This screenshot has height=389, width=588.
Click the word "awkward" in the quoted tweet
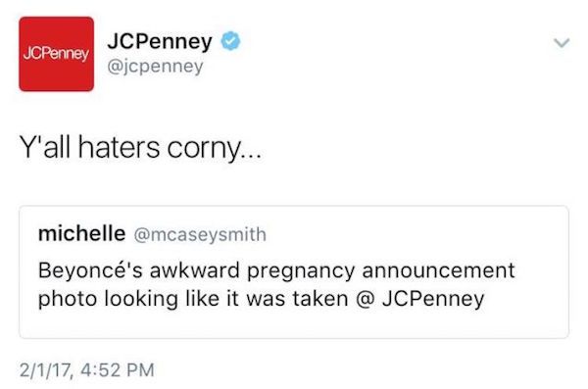point(195,270)
